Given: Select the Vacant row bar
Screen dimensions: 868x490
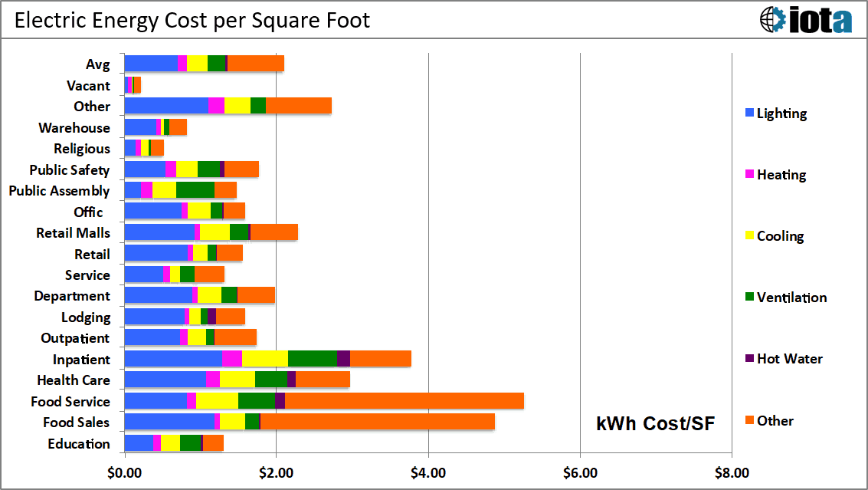Looking at the screenshot, I should pyautogui.click(x=133, y=85).
